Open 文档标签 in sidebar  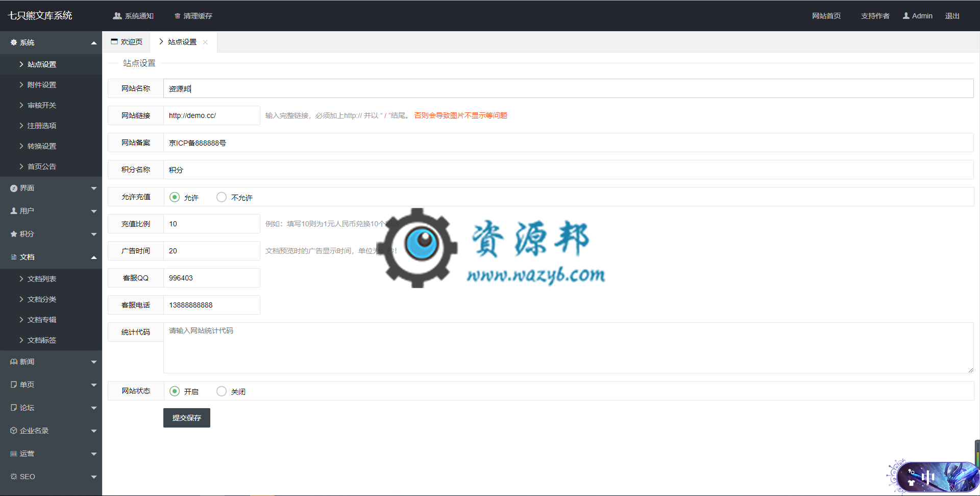[51, 340]
